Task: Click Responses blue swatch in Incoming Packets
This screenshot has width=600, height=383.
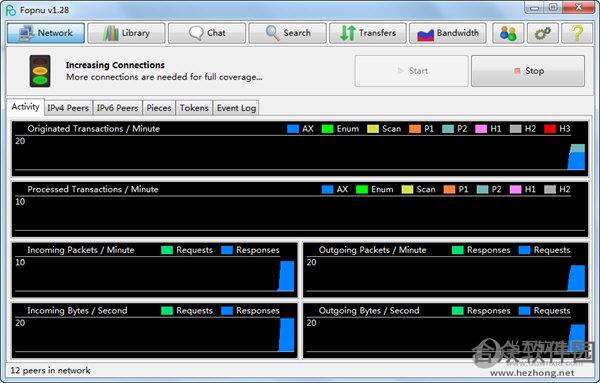Action: 227,250
